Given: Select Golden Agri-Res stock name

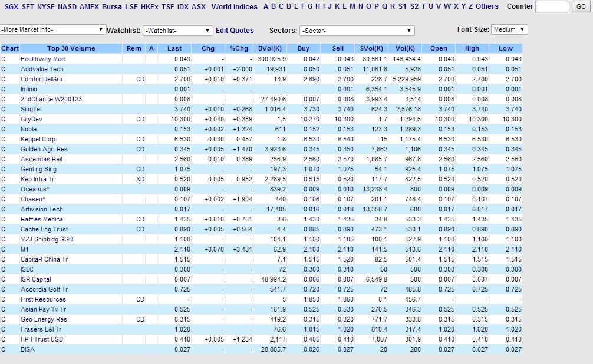Looking at the screenshot, I should click(44, 149).
